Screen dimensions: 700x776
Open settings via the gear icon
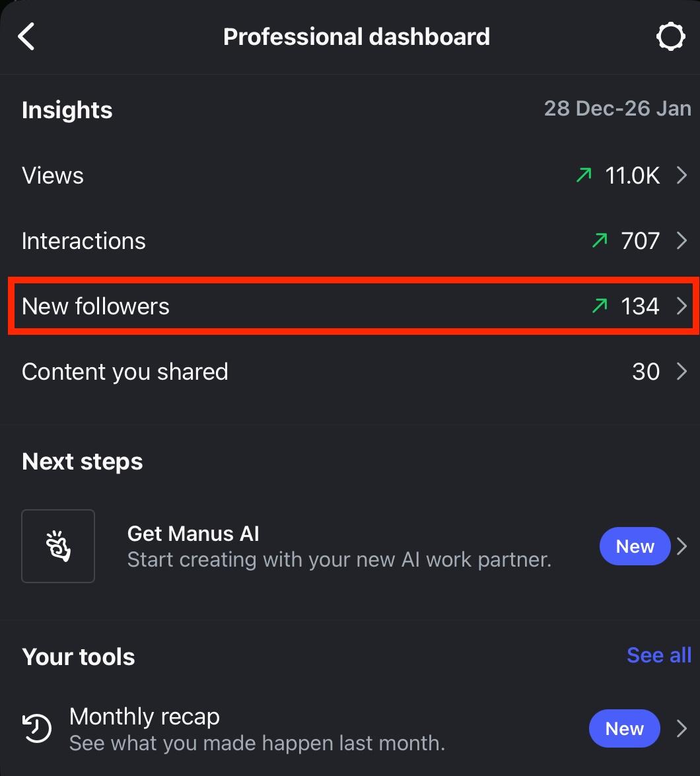pos(670,37)
